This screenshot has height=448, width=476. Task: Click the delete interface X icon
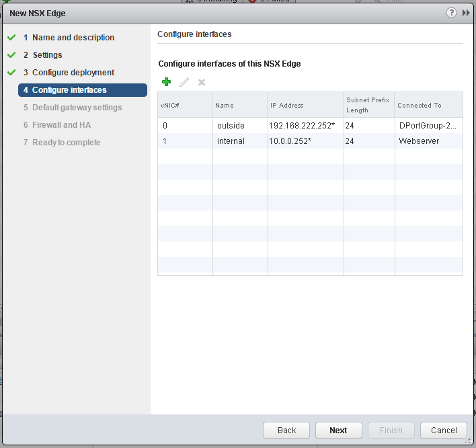coord(202,82)
